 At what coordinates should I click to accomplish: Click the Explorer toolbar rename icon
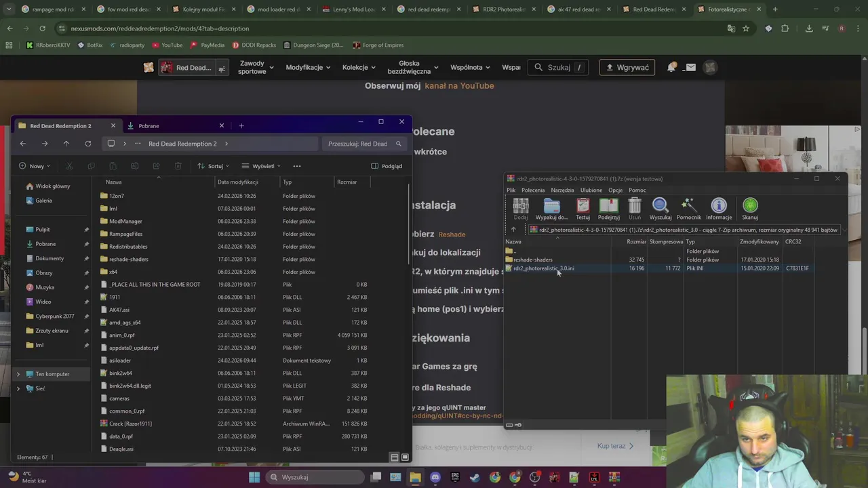(134, 166)
